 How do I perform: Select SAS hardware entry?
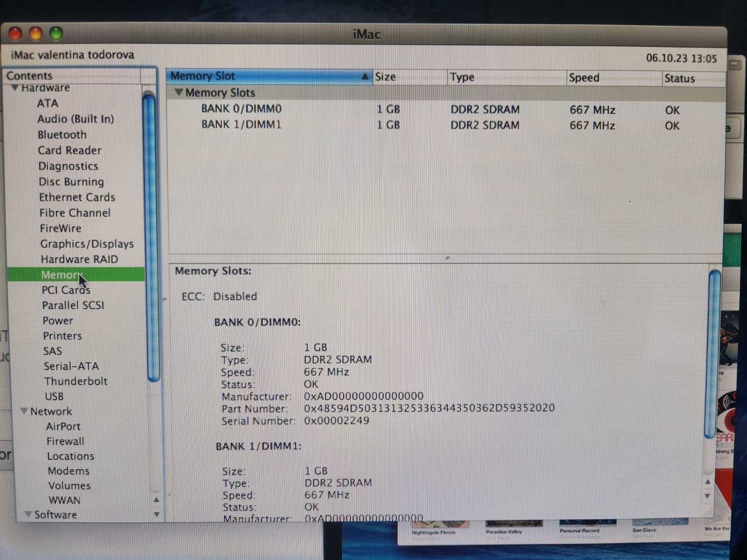53,351
